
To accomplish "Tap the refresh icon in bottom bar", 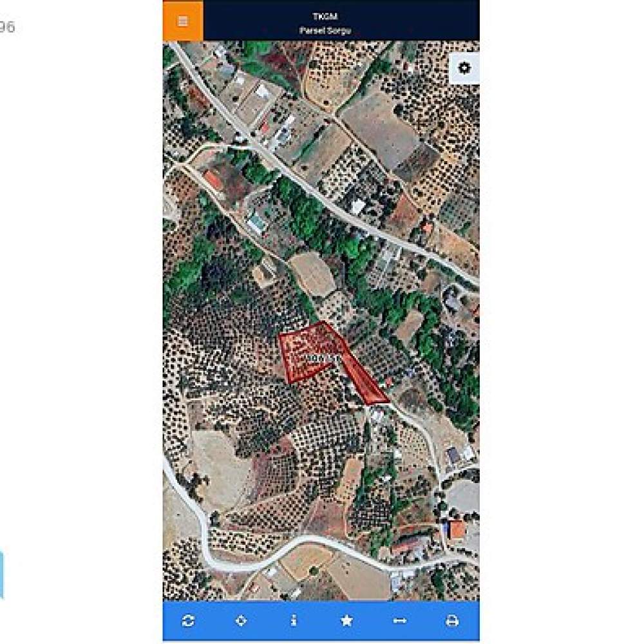I will click(x=188, y=620).
